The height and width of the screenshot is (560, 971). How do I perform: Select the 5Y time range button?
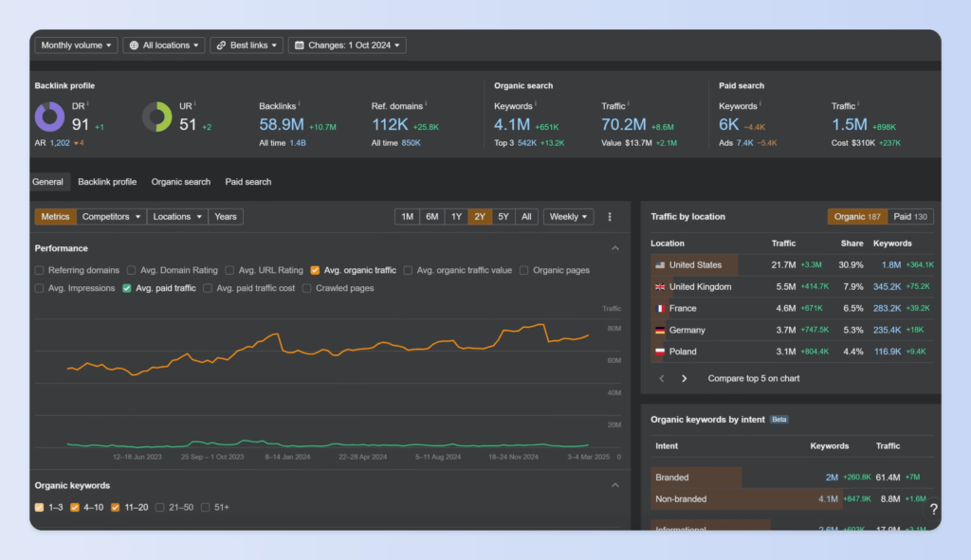(x=504, y=217)
